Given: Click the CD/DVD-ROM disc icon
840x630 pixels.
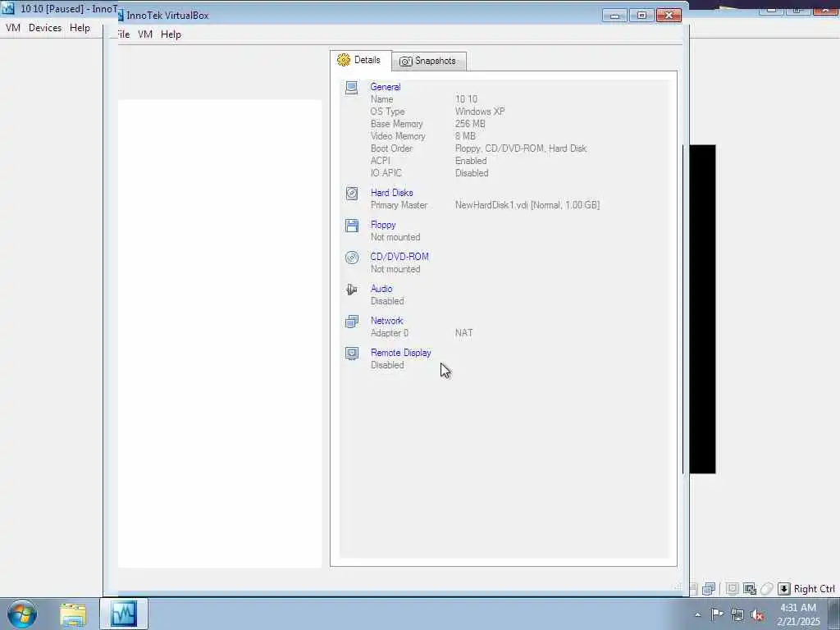Looking at the screenshot, I should 351,258.
